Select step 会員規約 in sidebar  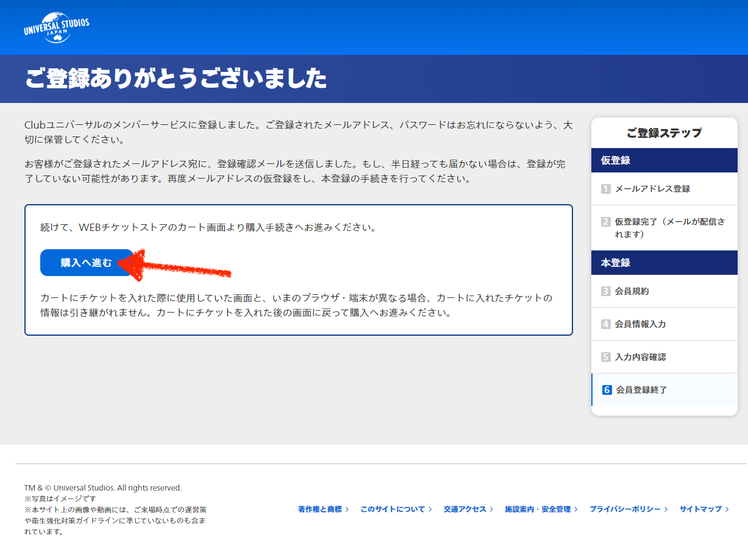point(664,291)
